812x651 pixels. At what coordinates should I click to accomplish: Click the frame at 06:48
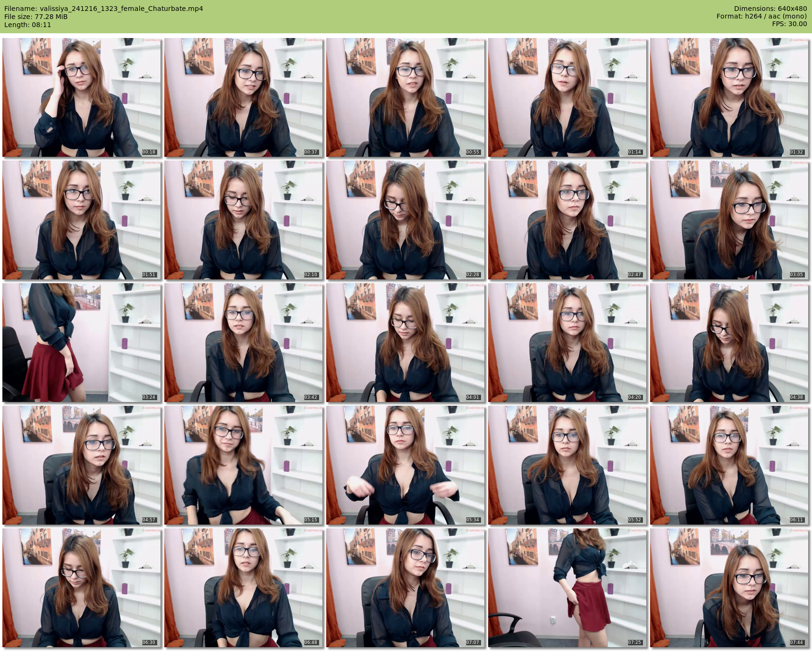(244, 588)
